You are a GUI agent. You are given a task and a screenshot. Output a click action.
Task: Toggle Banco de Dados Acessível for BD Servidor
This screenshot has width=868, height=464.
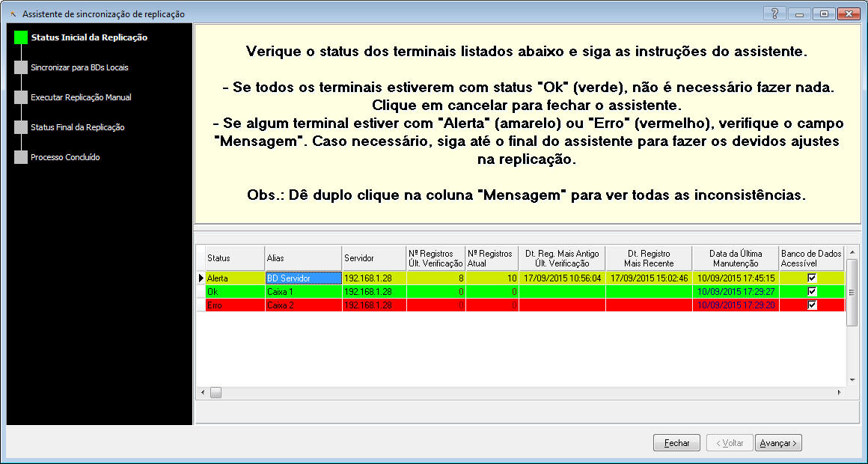click(x=812, y=278)
